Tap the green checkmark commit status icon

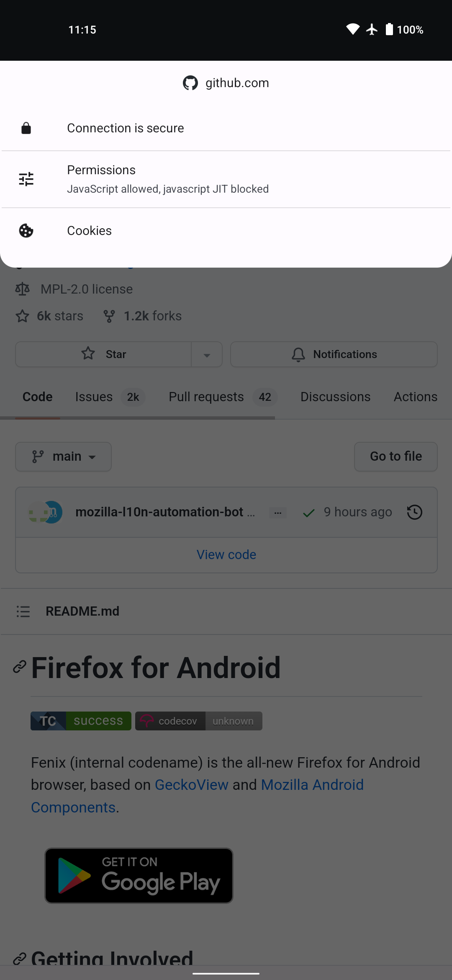[308, 513]
